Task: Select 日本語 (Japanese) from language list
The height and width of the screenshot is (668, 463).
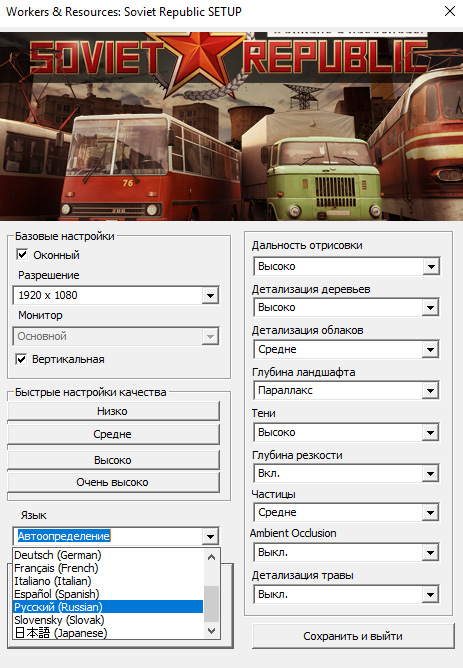Action: click(108, 633)
